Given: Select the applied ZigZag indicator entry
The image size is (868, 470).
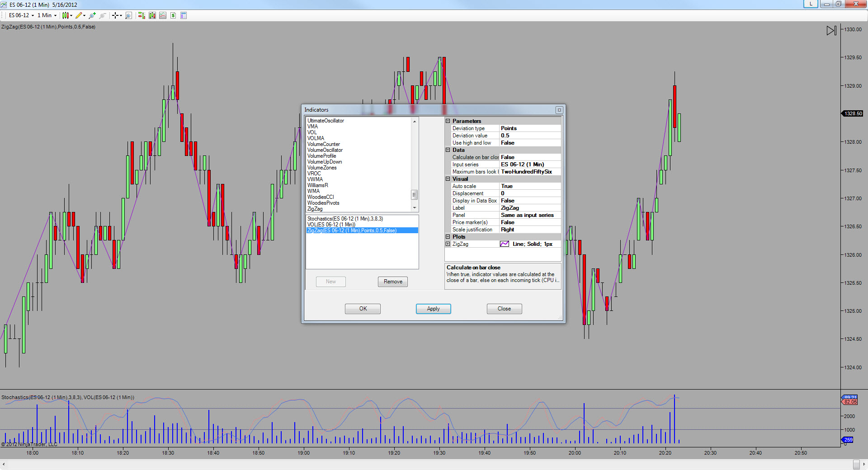Looking at the screenshot, I should [x=362, y=230].
